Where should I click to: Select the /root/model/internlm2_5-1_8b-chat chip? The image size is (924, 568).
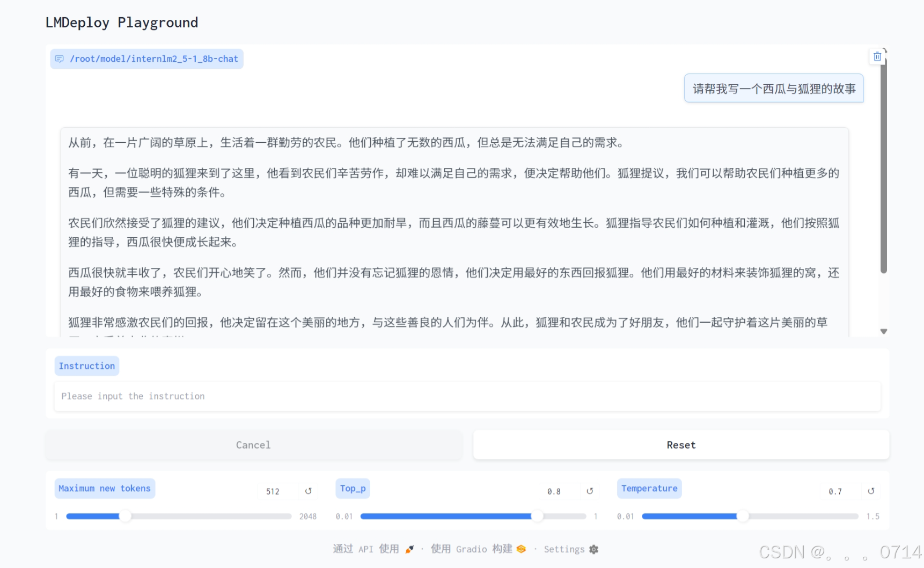click(x=146, y=59)
